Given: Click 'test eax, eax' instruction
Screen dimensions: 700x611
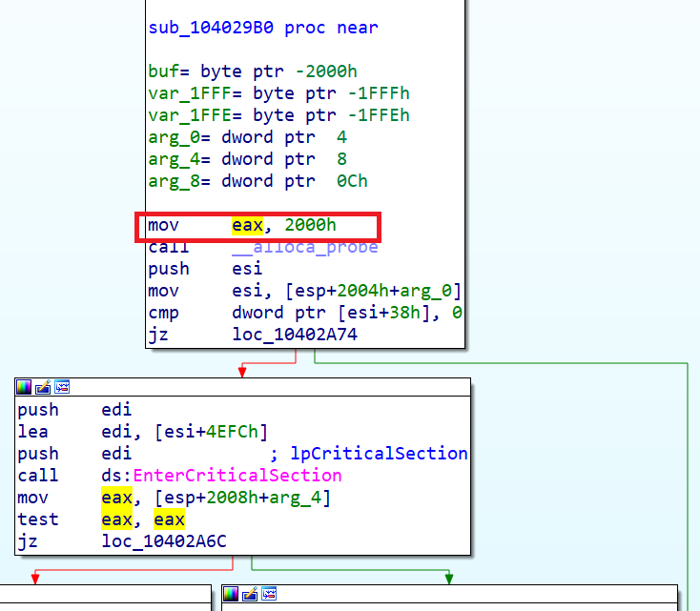Looking at the screenshot, I should click(101, 519).
